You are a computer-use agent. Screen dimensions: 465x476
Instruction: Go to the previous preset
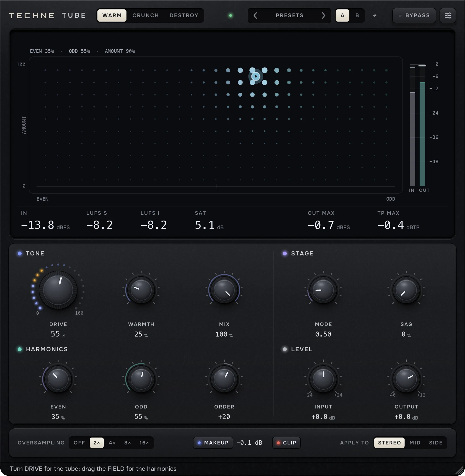[x=255, y=15]
